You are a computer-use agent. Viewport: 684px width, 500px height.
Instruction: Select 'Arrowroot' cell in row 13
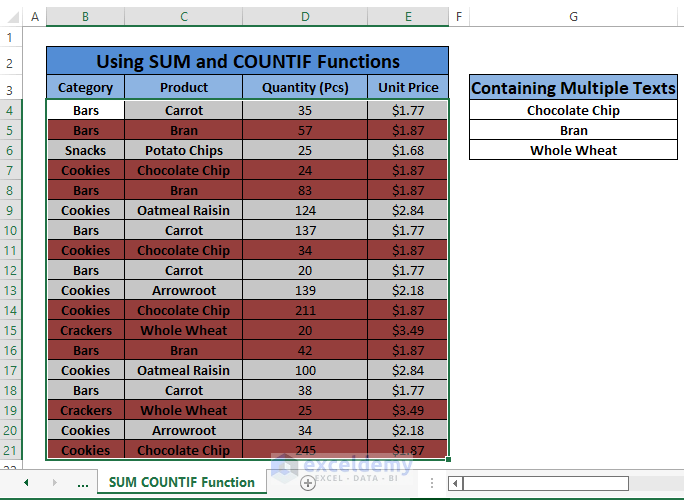[184, 290]
